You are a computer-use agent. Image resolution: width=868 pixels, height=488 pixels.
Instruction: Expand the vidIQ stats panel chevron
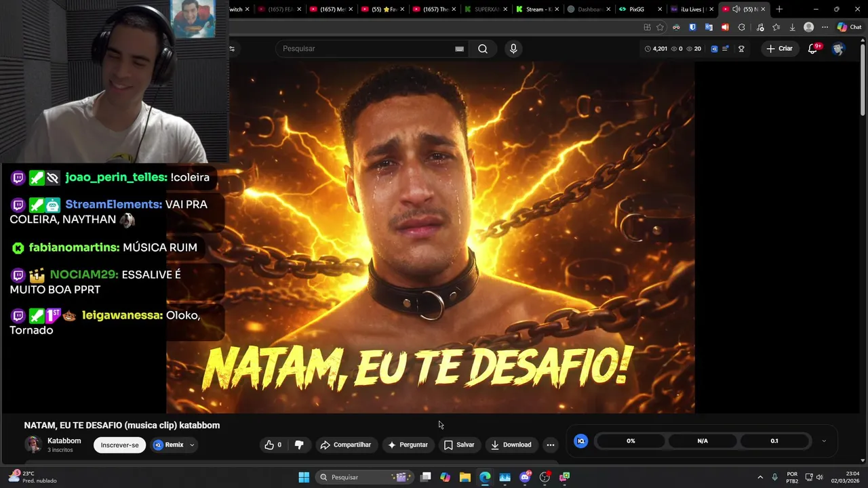[824, 441]
